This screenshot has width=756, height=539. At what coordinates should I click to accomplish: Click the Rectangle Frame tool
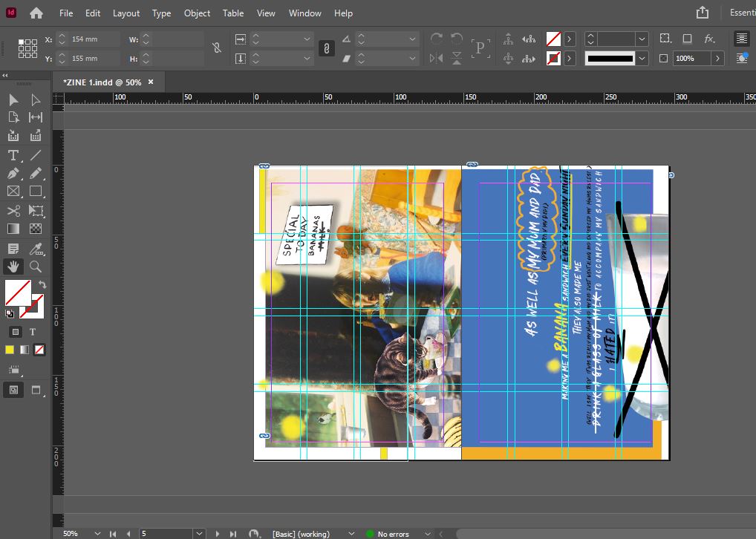click(x=13, y=192)
